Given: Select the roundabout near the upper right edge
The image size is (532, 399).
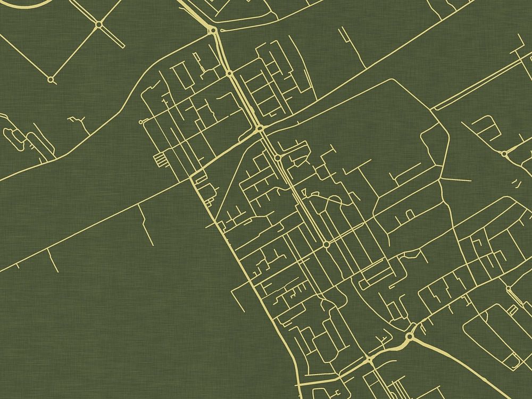Looking at the screenshot, I should click(x=504, y=154).
